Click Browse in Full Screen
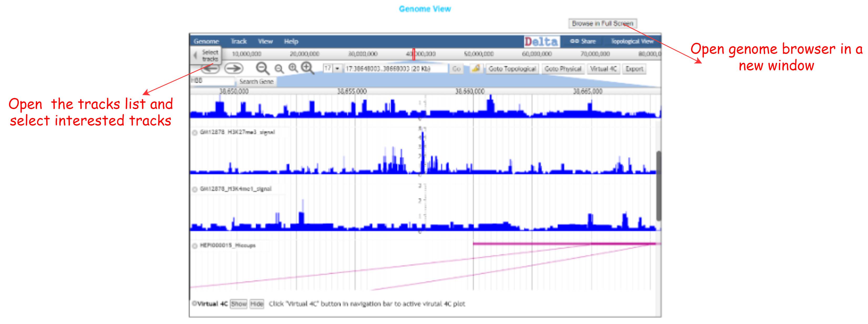The height and width of the screenshot is (324, 868). pos(603,24)
